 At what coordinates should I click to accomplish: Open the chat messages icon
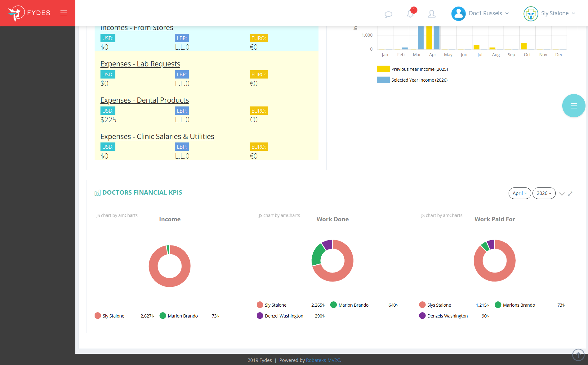[388, 14]
